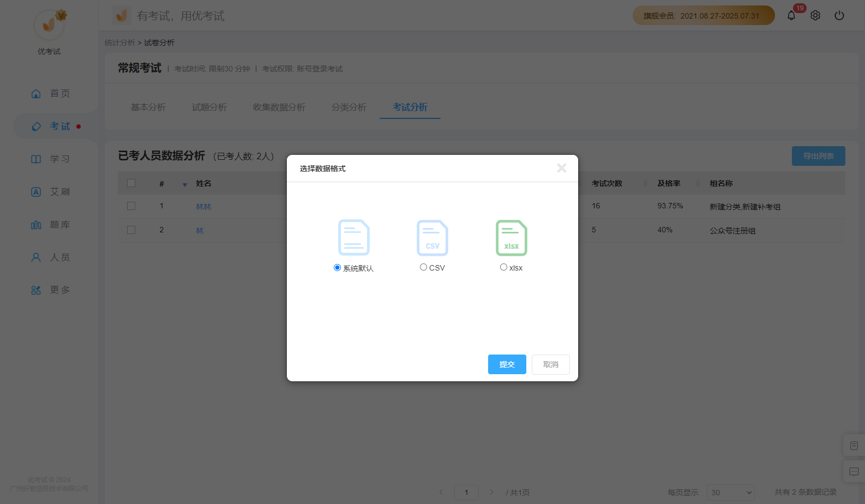Click the grid icon beside 更多

click(36, 290)
